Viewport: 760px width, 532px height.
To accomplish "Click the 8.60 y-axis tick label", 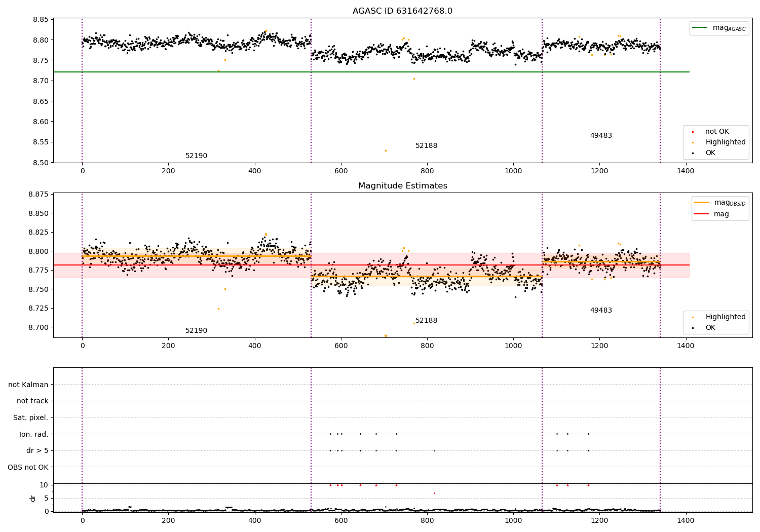I will click(41, 122).
